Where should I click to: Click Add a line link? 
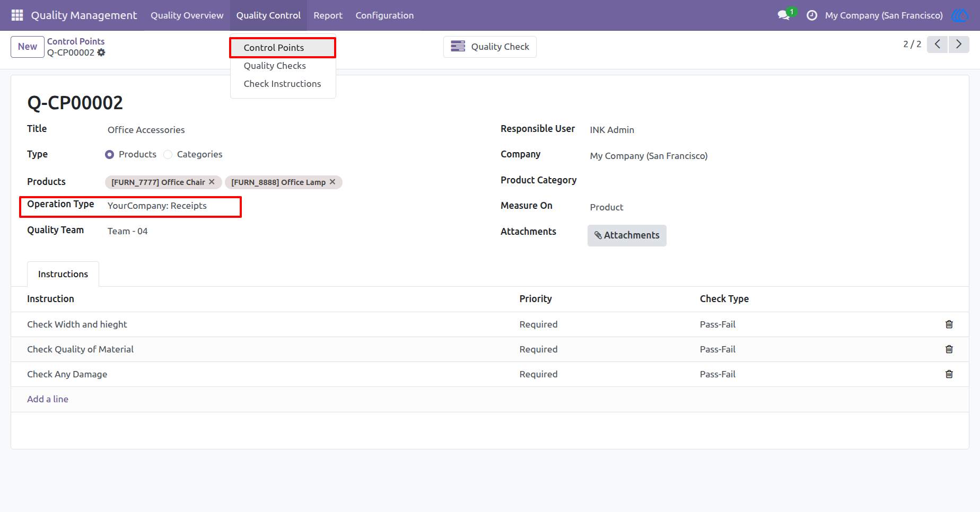(48, 399)
